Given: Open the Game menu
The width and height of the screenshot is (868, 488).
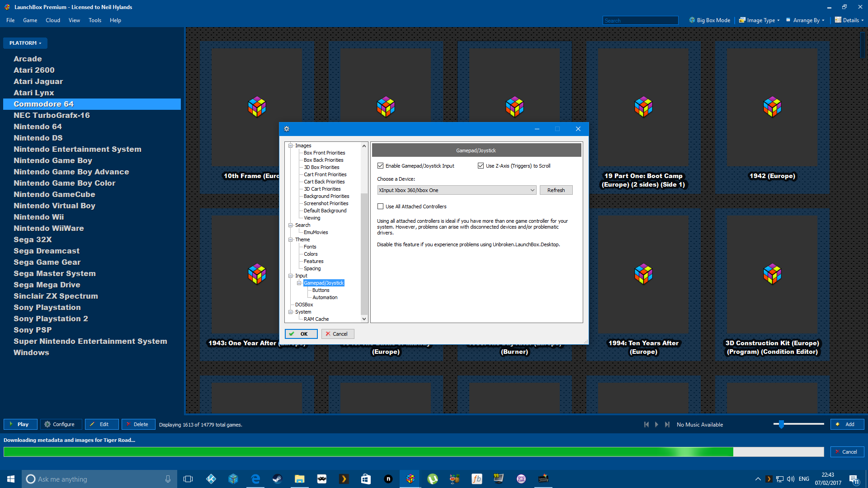Looking at the screenshot, I should pos(30,20).
